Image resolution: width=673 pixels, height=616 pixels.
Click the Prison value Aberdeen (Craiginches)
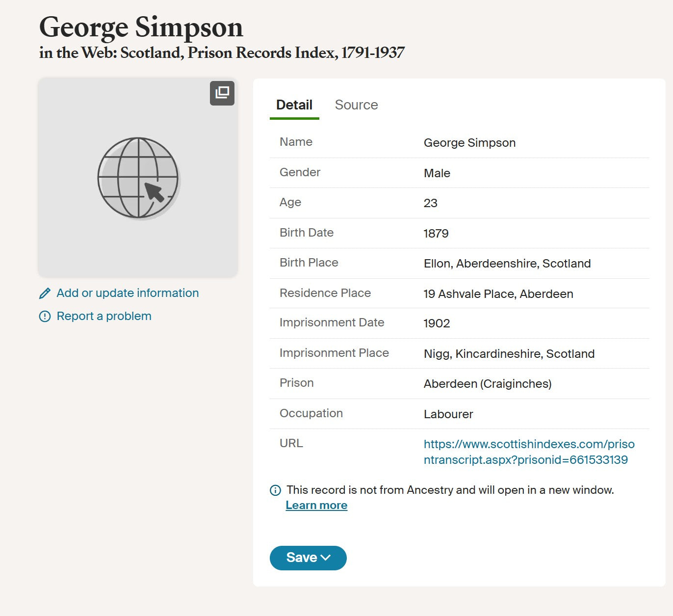(488, 384)
